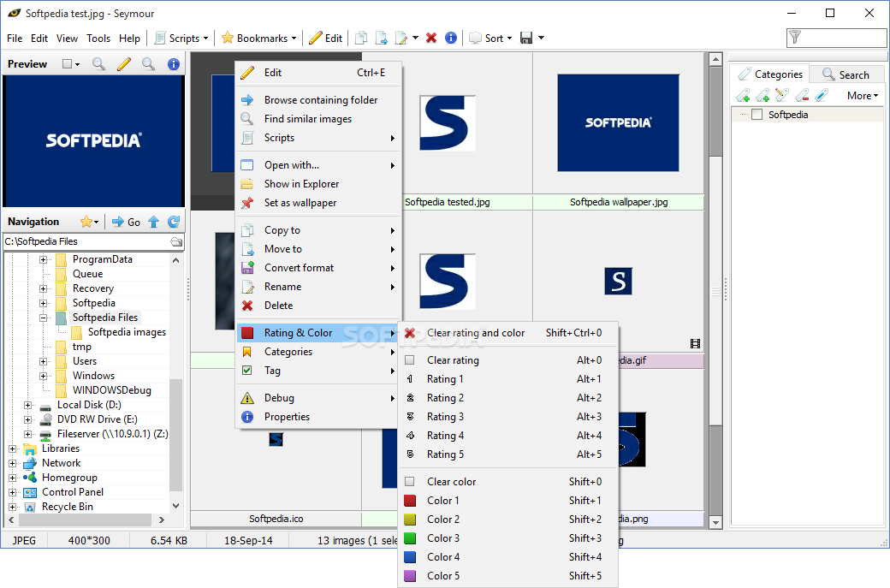The image size is (890, 588).
Task: Open the View menu
Action: (x=67, y=38)
